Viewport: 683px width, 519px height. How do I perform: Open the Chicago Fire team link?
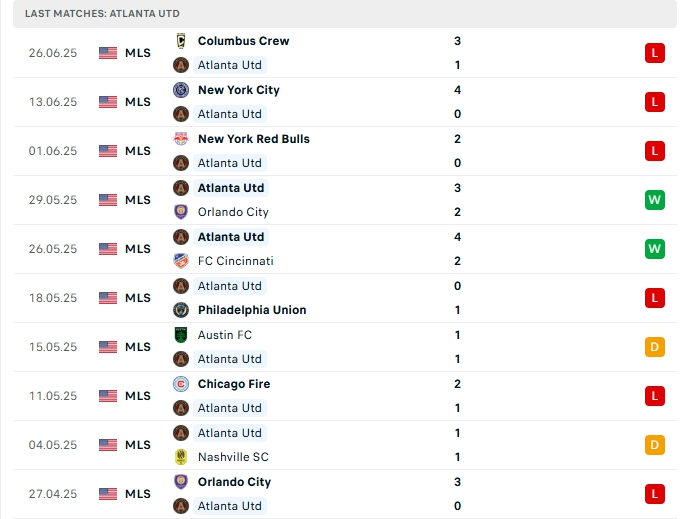point(234,384)
